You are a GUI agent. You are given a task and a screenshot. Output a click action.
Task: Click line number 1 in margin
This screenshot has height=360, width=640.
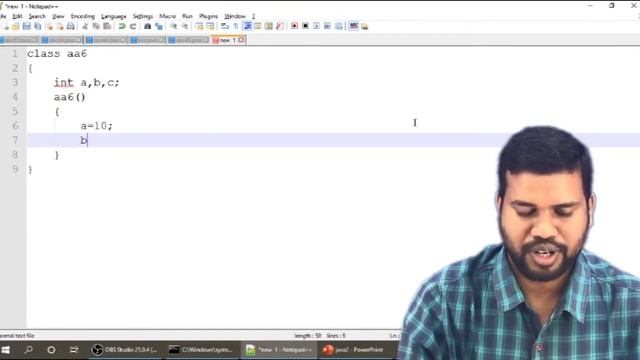[x=15, y=53]
